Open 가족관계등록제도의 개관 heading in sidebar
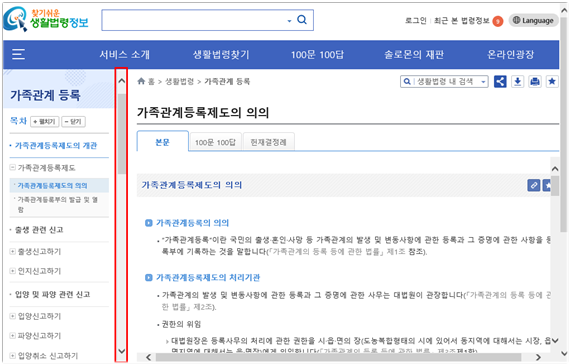 point(56,146)
